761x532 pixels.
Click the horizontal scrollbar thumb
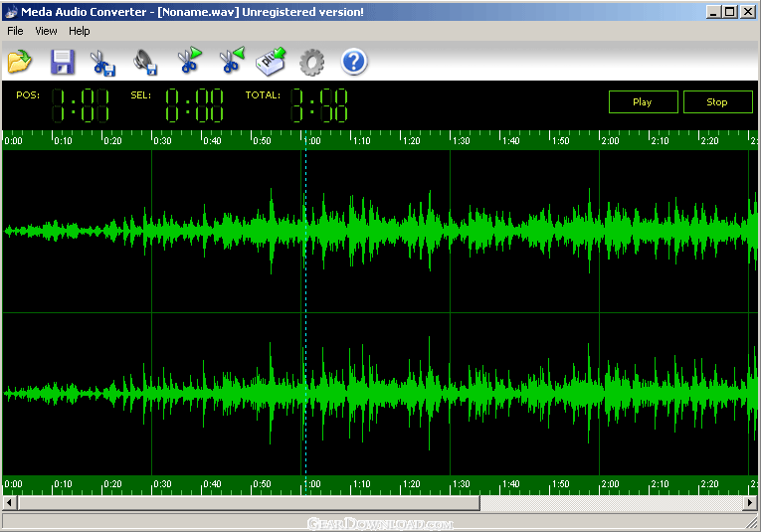249,503
